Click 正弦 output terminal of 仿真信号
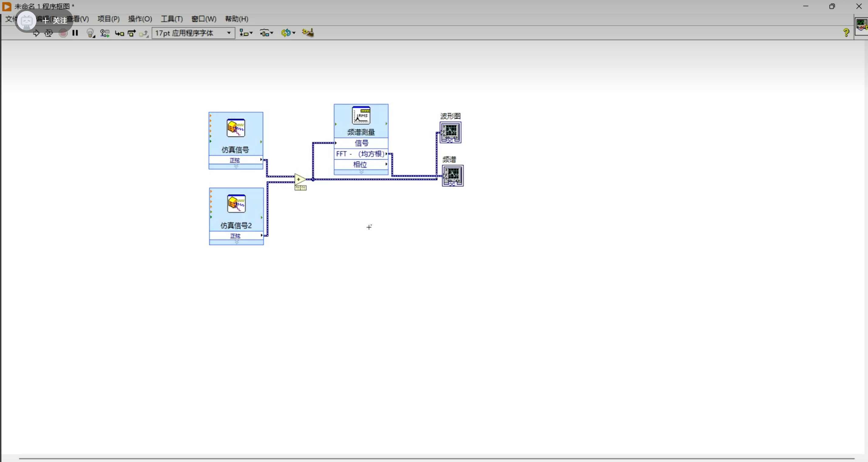Image resolution: width=868 pixels, height=462 pixels. coord(236,160)
